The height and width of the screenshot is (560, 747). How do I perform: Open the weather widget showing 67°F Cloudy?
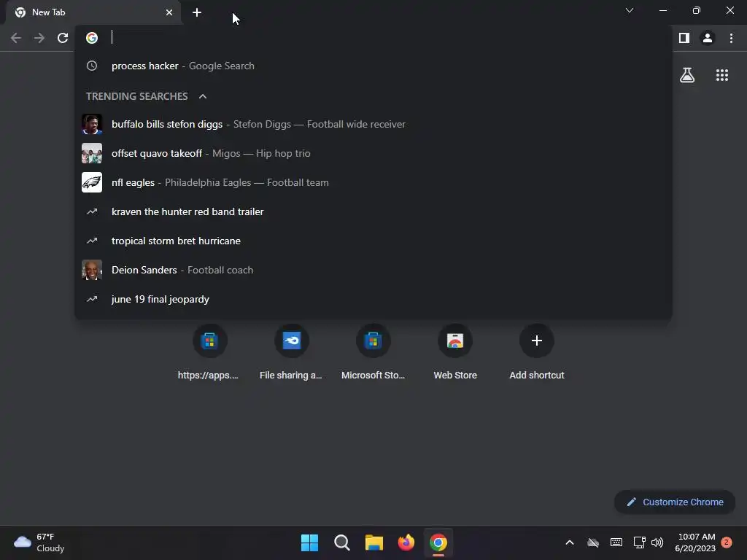pyautogui.click(x=39, y=542)
